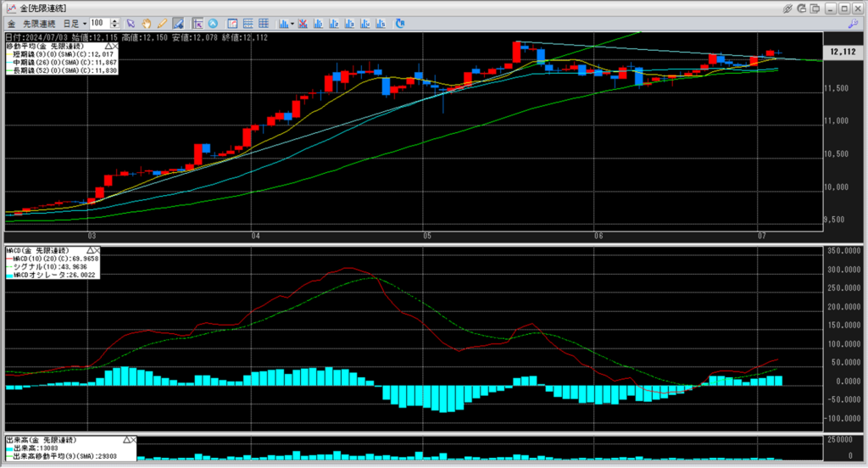
Task: Toggle the crosshair cursor button
Action: 197,23
